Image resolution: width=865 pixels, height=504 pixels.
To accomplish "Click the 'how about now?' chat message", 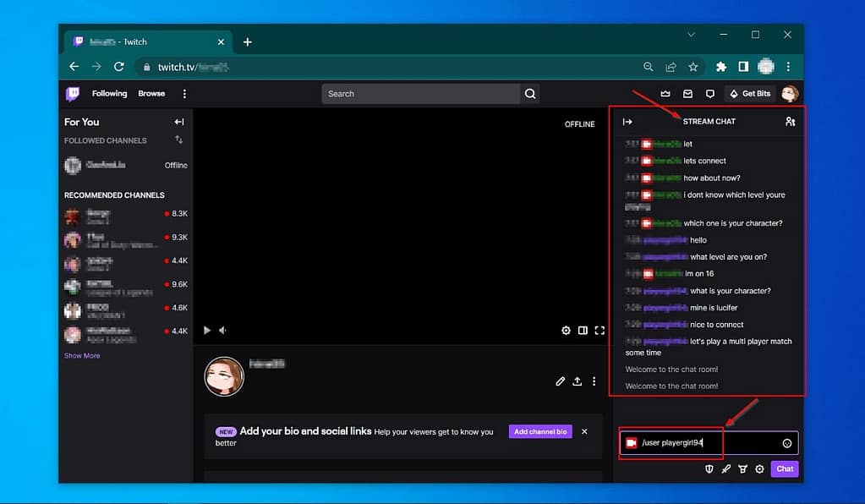I will 712,178.
